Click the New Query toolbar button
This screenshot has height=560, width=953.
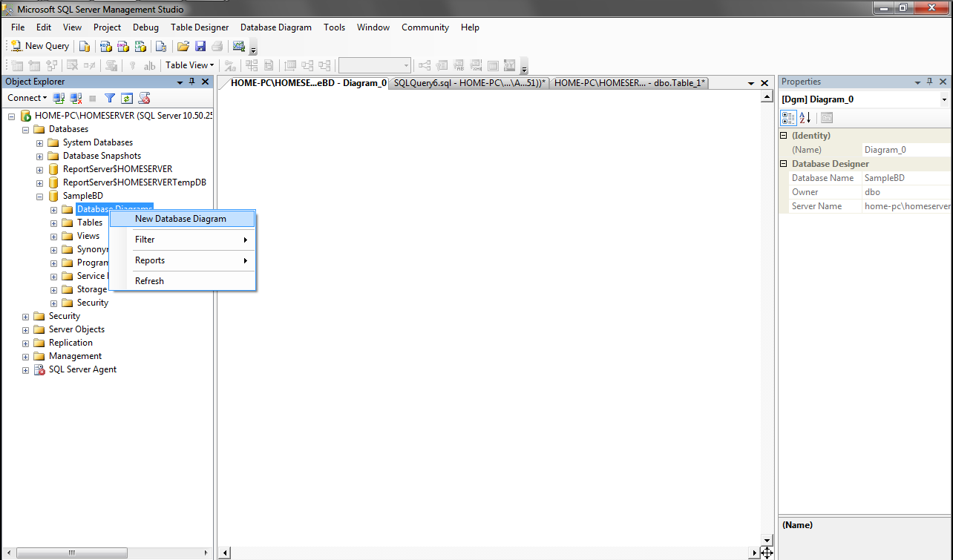39,46
